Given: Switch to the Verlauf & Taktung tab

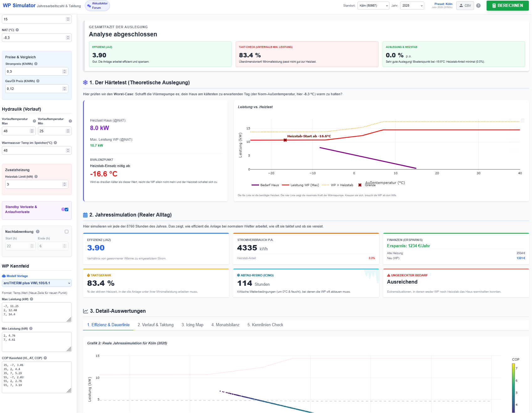Looking at the screenshot, I should click(156, 325).
